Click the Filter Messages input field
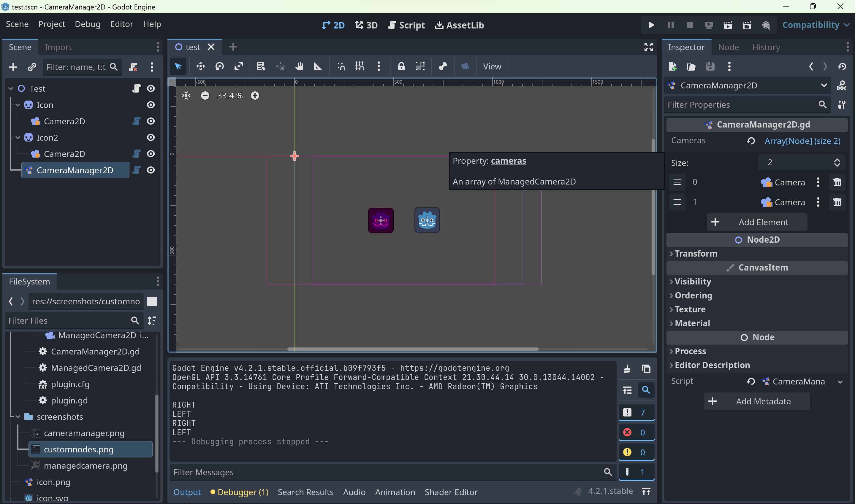The height and width of the screenshot is (504, 855). [387, 472]
